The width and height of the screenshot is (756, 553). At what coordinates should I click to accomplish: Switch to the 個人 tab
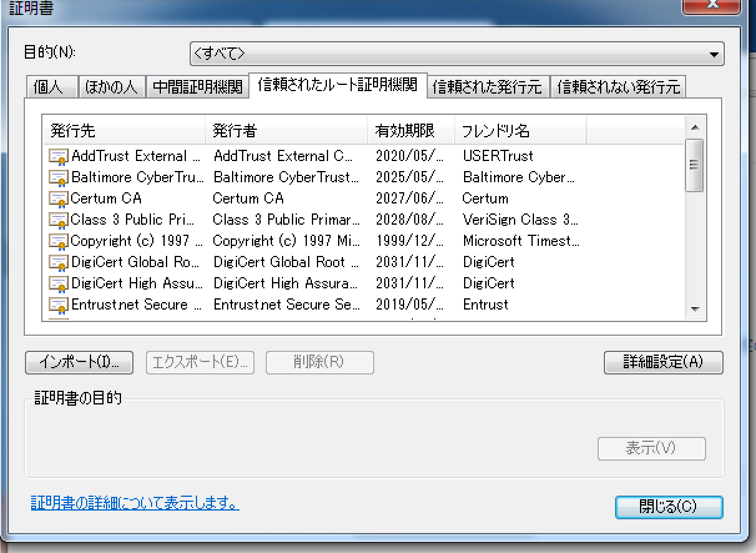[52, 87]
